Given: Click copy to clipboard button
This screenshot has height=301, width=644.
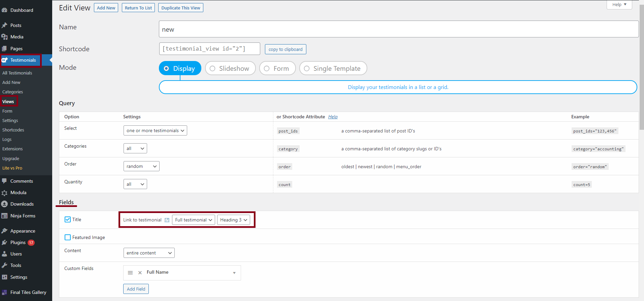Looking at the screenshot, I should point(285,49).
